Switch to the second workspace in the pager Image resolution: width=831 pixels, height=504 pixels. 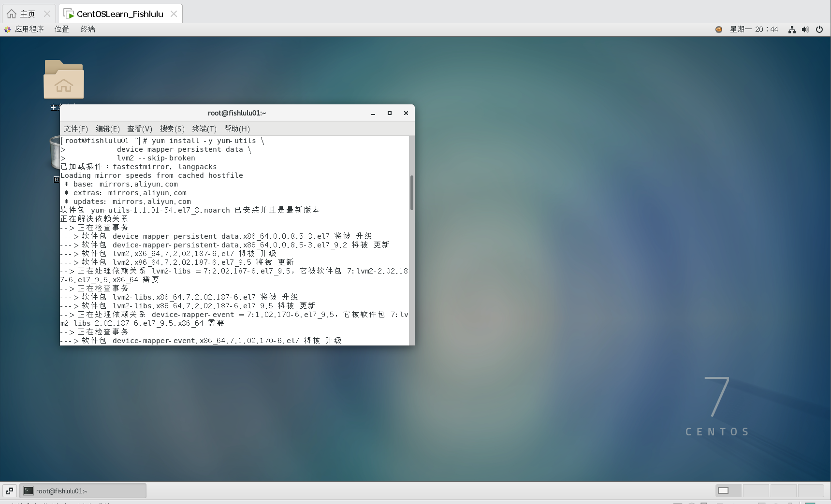pyautogui.click(x=756, y=490)
